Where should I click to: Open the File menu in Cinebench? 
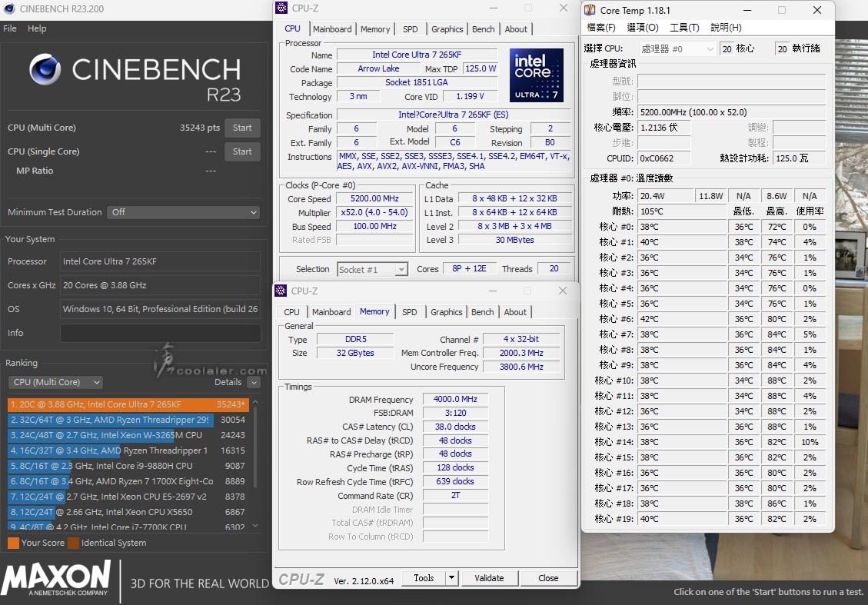coord(10,28)
